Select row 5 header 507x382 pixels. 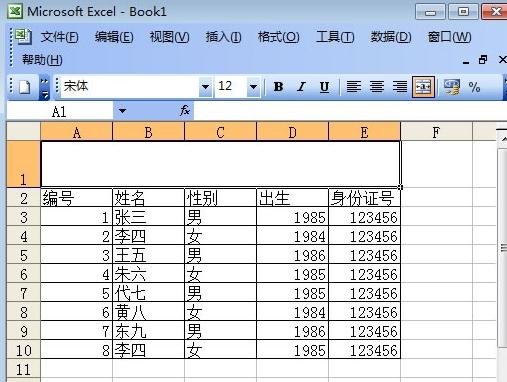click(x=24, y=255)
